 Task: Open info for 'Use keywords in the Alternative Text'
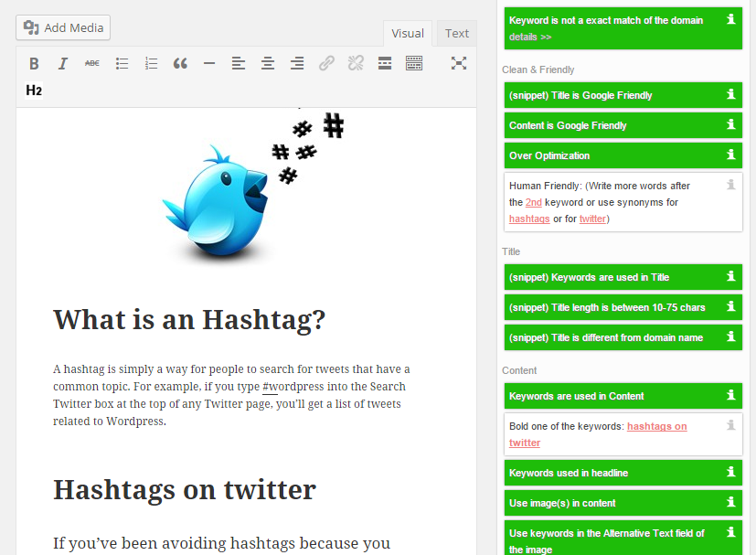click(731, 532)
